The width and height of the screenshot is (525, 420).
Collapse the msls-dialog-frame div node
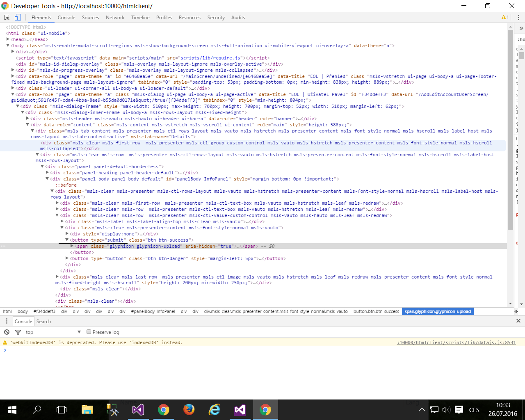(x=18, y=106)
